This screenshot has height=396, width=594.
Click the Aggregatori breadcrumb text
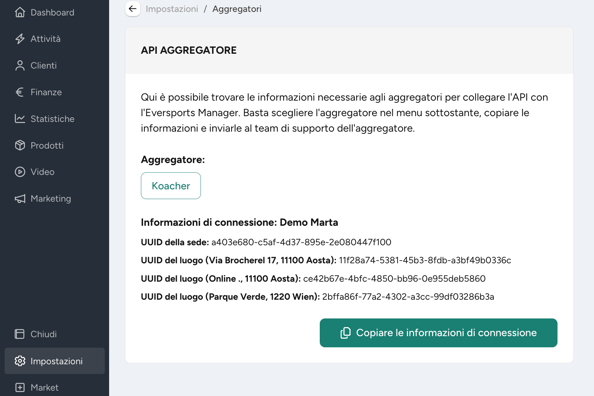click(237, 9)
